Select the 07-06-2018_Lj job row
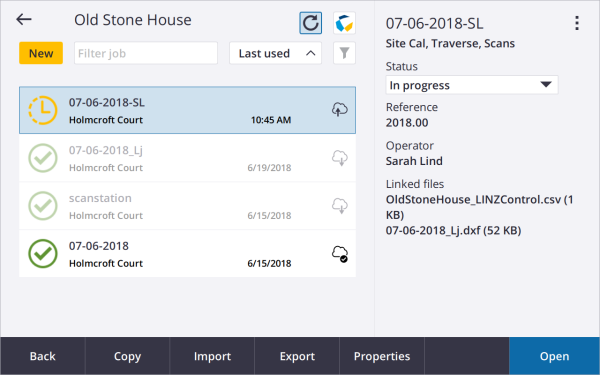Screen dimensions: 600x375 pos(188,158)
